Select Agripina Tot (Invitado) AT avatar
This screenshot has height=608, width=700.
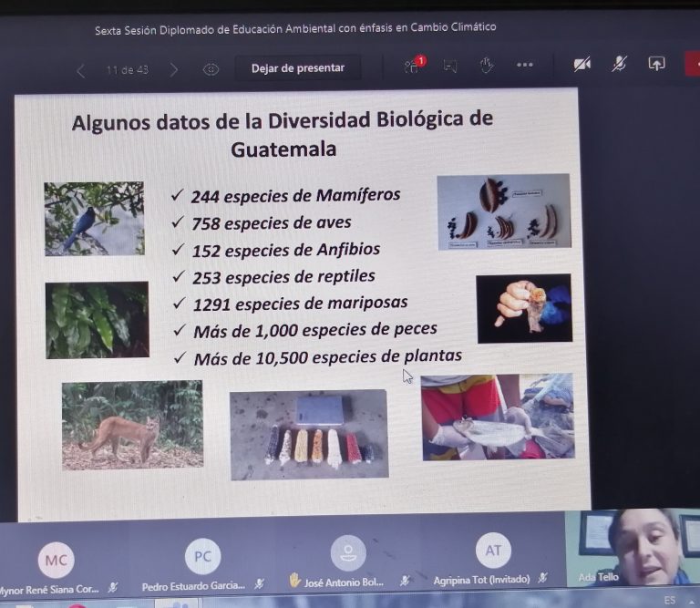pyautogui.click(x=493, y=551)
